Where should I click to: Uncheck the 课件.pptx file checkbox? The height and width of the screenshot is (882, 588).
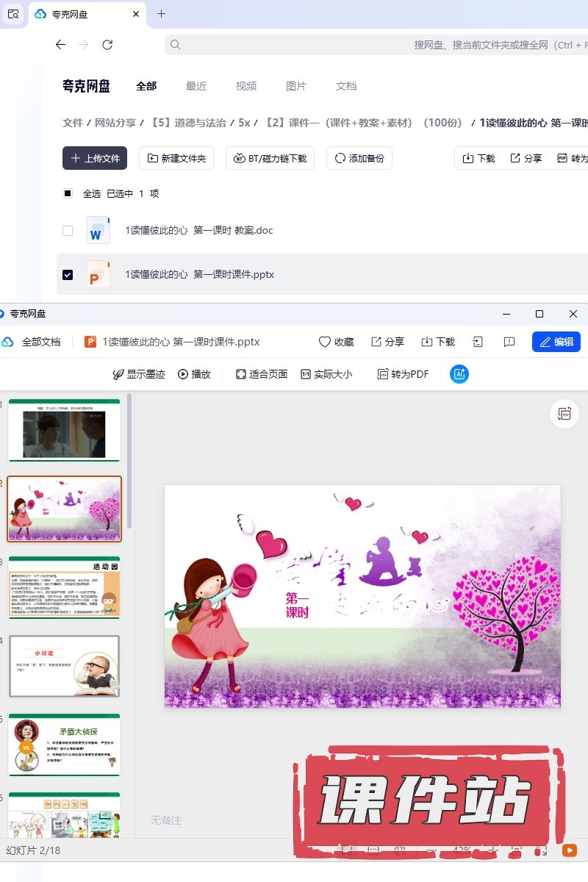[68, 275]
